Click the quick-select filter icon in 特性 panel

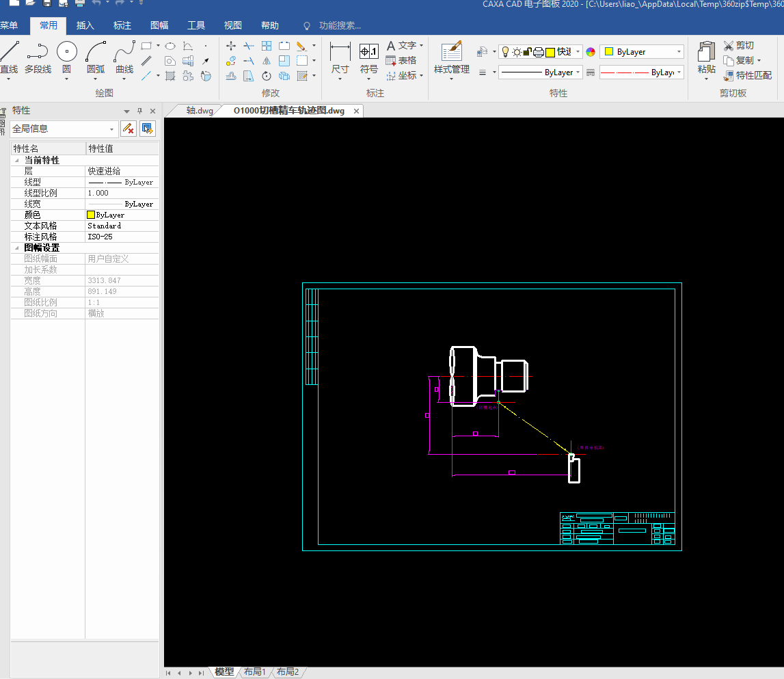(x=128, y=129)
